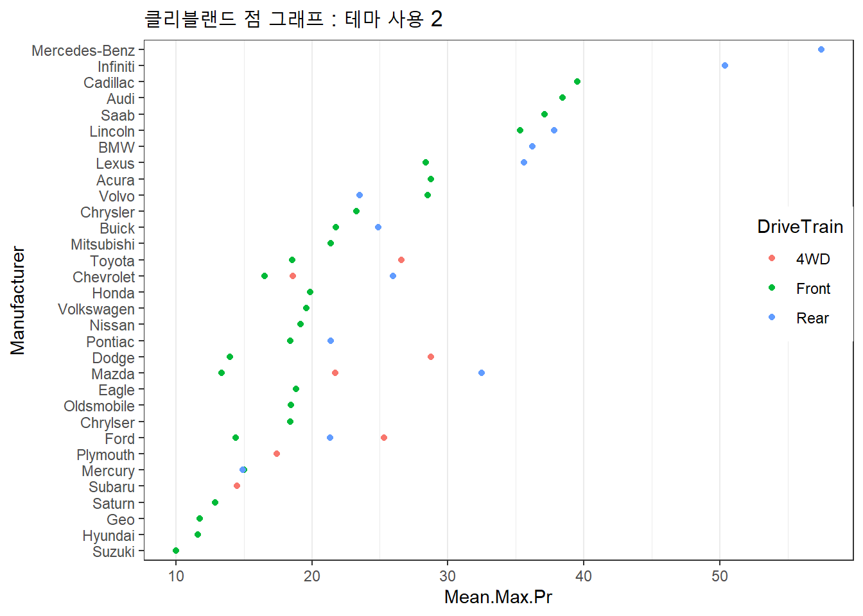This screenshot has height=616, width=863.
Task: Select the misspelled Chrylser axis label
Action: tap(108, 423)
